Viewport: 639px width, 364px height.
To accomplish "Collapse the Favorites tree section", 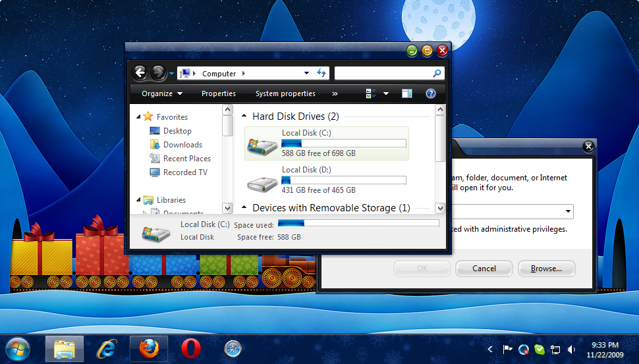I will click(138, 117).
